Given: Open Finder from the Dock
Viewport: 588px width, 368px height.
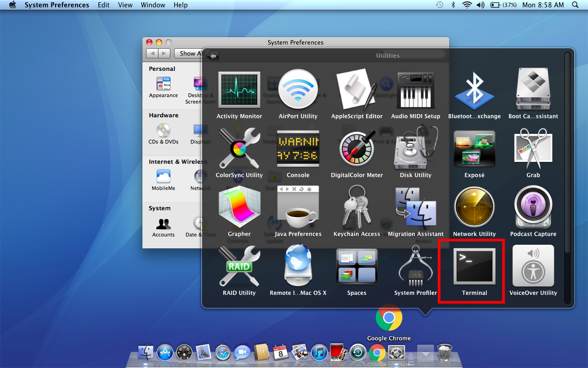Looking at the screenshot, I should (146, 353).
